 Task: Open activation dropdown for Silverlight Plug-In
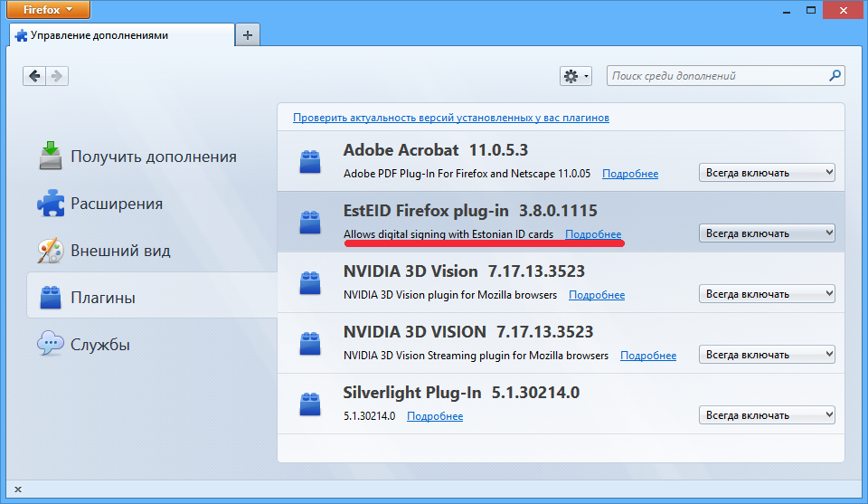767,414
